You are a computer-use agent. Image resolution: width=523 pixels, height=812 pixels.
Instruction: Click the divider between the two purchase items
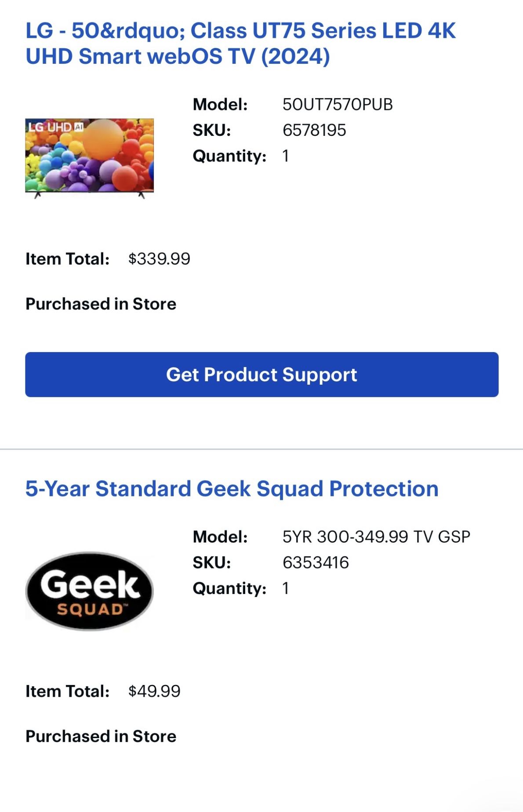tap(261, 448)
